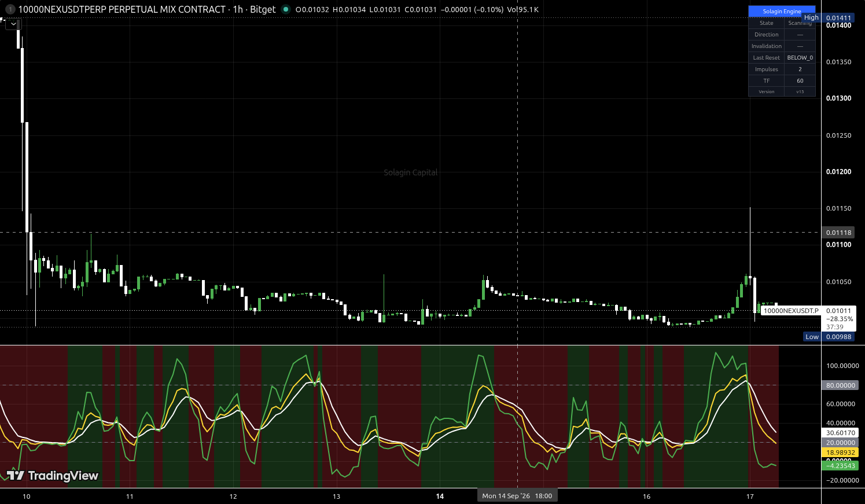Collapse the chart legend with the chevron
865x504 pixels.
coord(13,24)
